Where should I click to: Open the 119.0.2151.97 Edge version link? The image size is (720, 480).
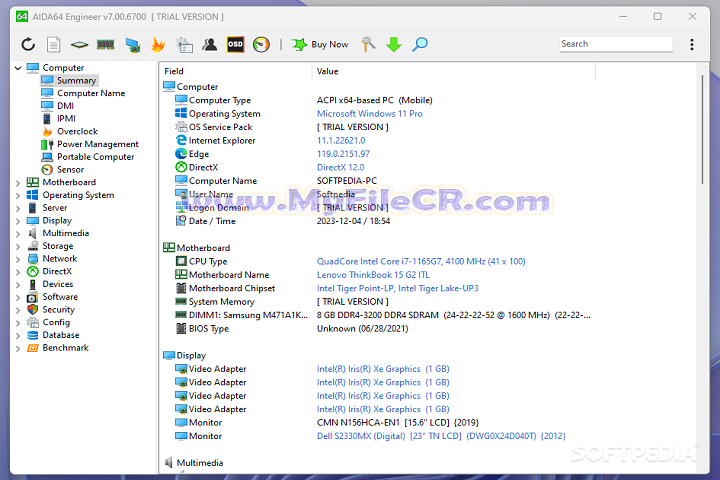point(343,154)
